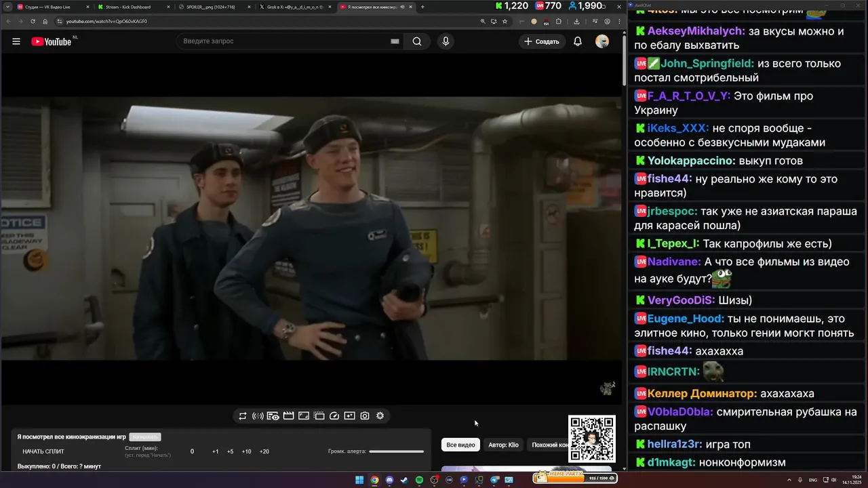868x488 pixels.
Task: Open Chrome from the taskbar
Action: tap(374, 480)
